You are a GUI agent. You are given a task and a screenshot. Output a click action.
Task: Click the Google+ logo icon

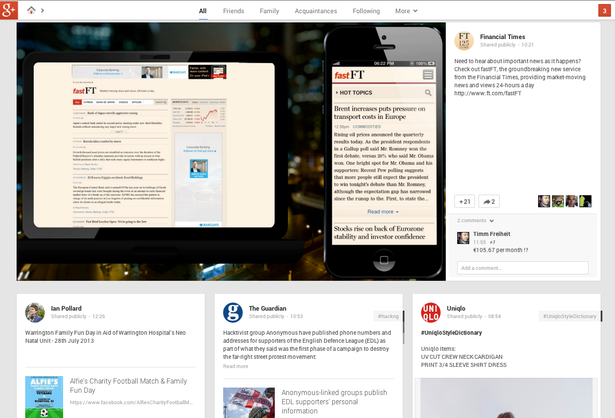click(x=9, y=10)
